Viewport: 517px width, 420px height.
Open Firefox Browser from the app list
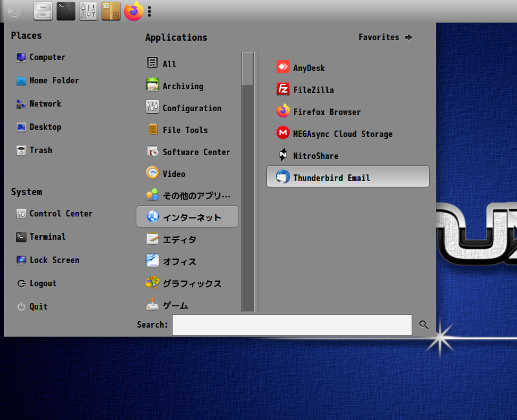[x=348, y=111]
